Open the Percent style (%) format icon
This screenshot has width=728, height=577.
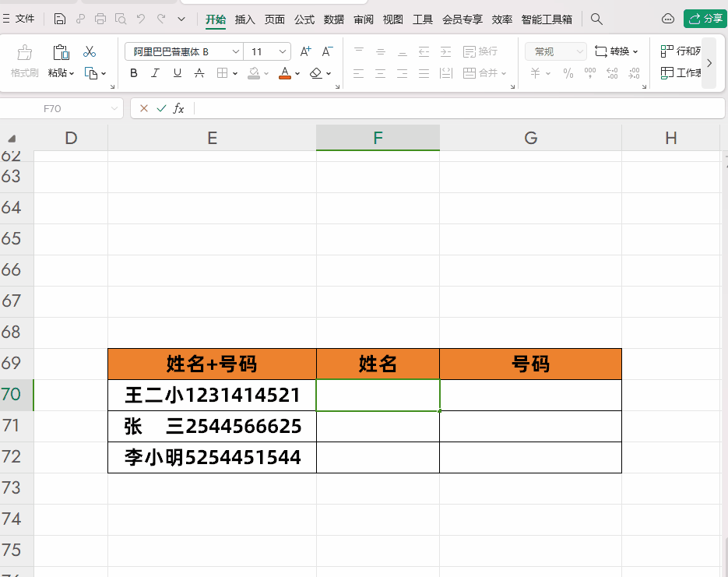[568, 72]
